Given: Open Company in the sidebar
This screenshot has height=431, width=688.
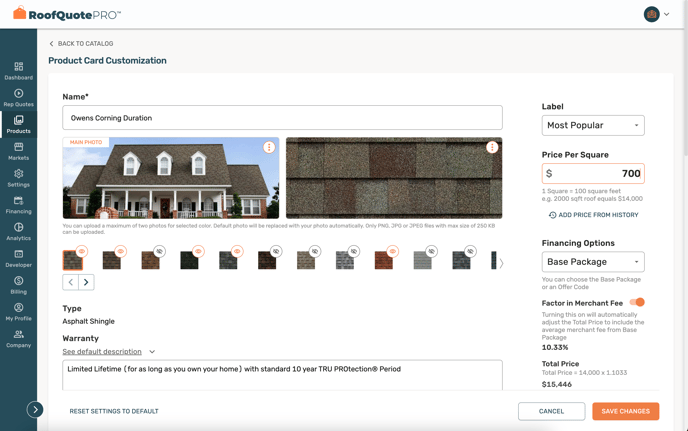Looking at the screenshot, I should click(x=18, y=338).
